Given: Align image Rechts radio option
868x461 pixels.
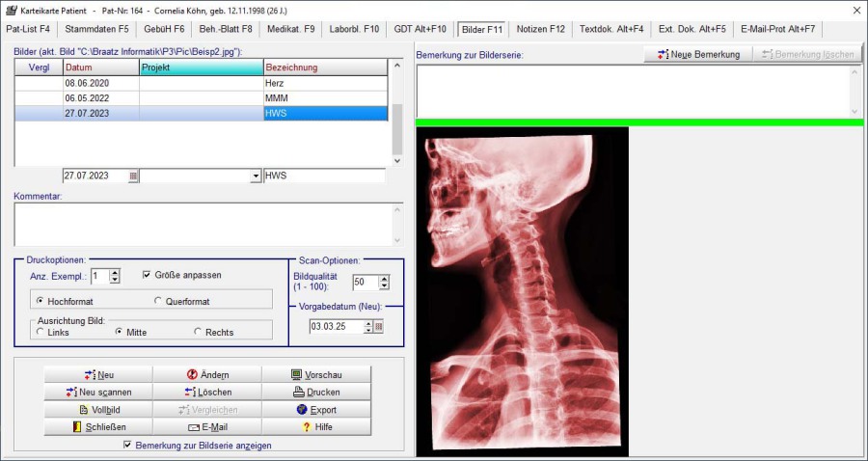Looking at the screenshot, I should 198,332.
